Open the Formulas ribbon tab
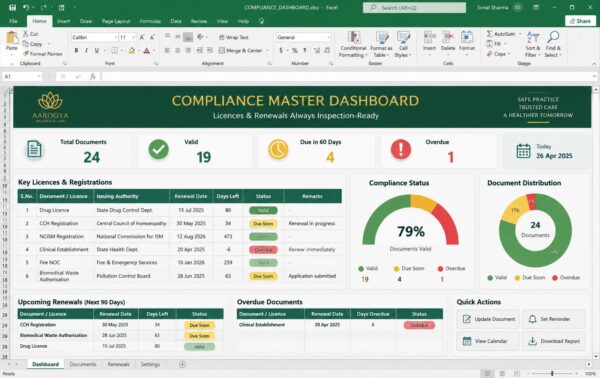The image size is (600, 378). pos(150,21)
